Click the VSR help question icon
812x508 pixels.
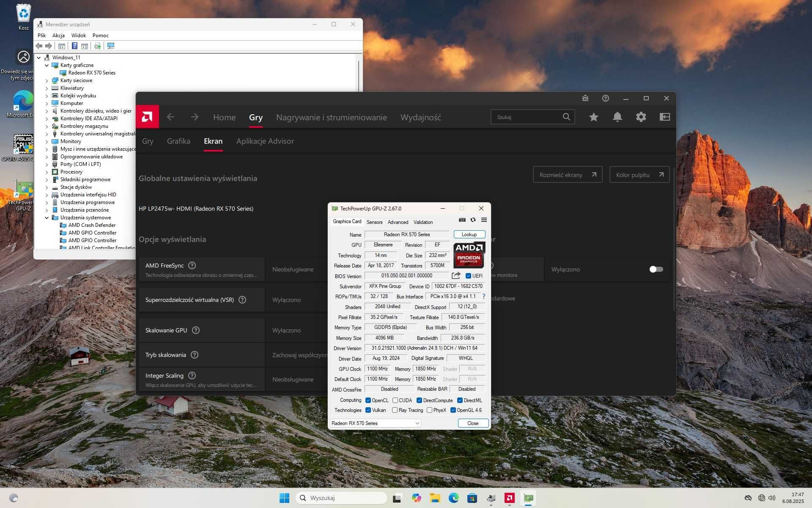(x=242, y=300)
